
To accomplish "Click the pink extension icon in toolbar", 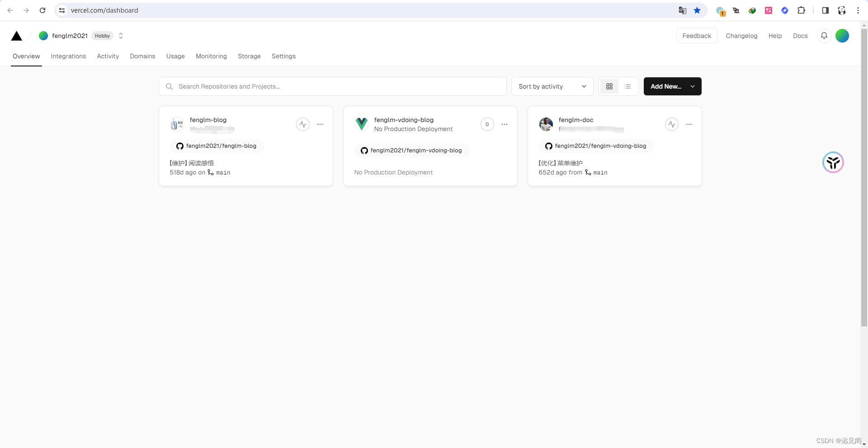I will click(769, 10).
